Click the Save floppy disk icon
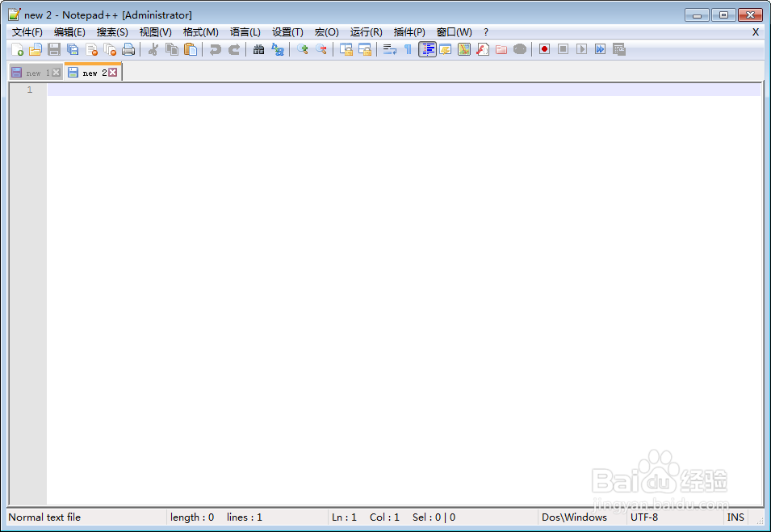The width and height of the screenshot is (771, 532). (x=54, y=49)
